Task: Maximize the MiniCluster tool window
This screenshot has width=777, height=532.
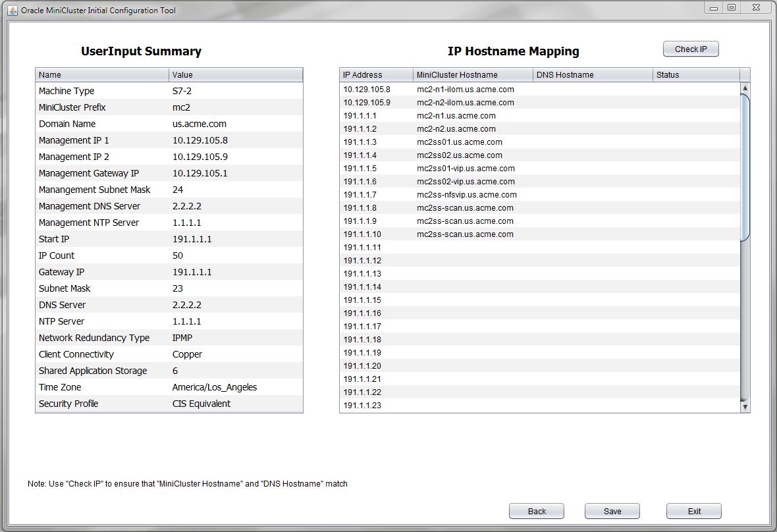Action: point(732,7)
